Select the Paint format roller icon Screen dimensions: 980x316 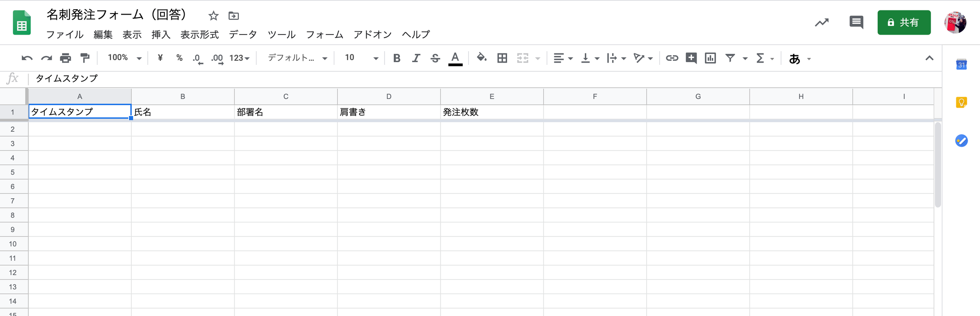click(x=85, y=58)
